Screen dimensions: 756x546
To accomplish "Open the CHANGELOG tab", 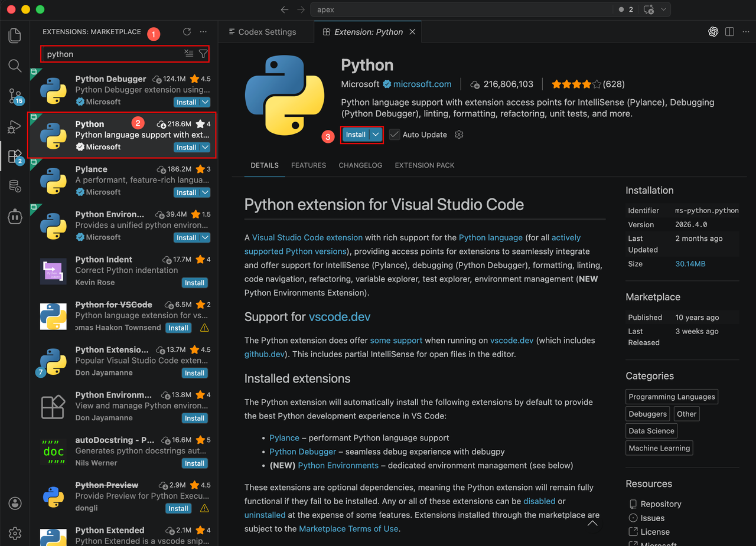I will pos(360,165).
